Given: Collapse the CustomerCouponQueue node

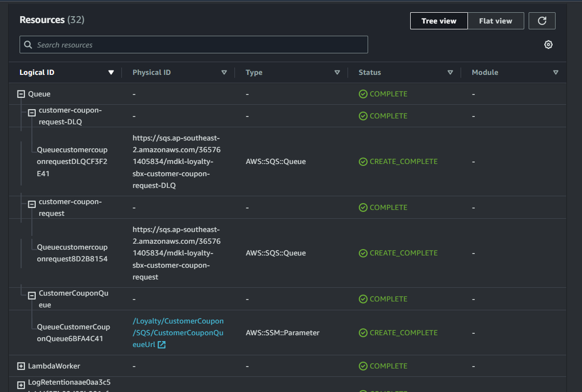Looking at the screenshot, I should tap(32, 296).
